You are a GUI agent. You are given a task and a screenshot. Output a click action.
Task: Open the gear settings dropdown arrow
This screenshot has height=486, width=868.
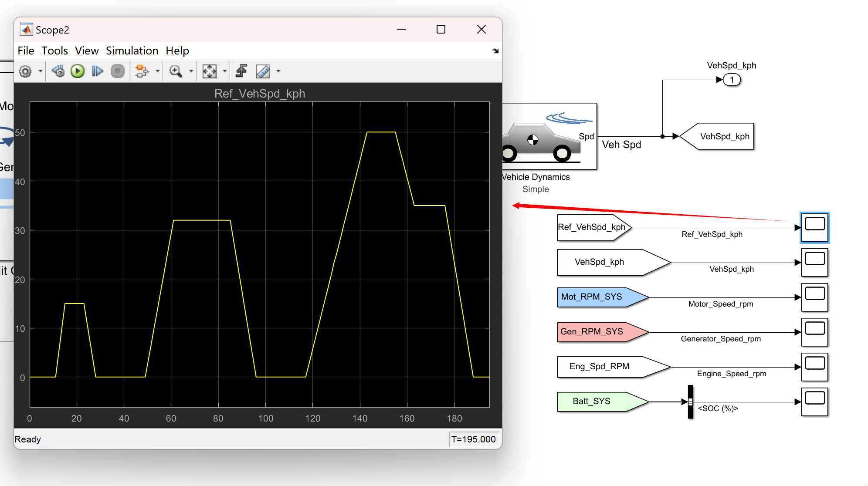pos(40,71)
